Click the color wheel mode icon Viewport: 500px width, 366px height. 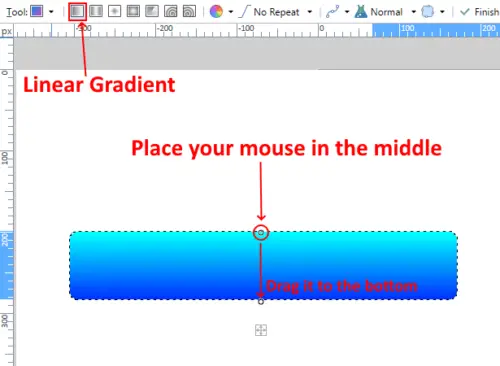coord(216,12)
